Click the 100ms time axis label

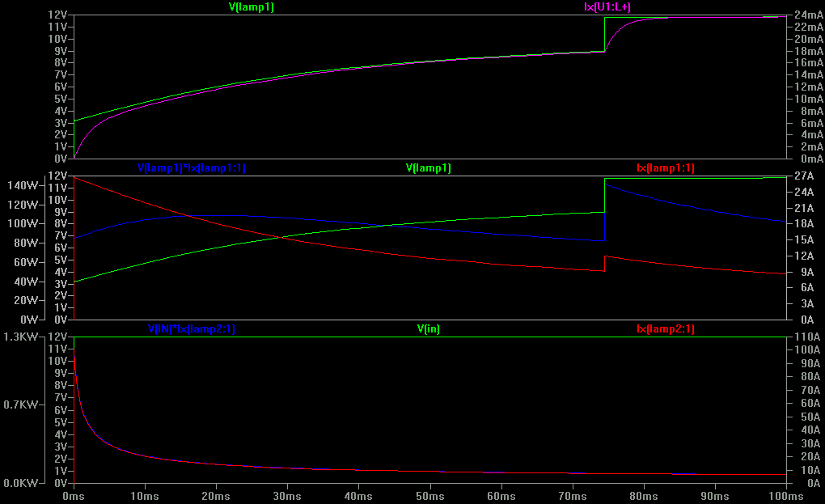click(786, 496)
